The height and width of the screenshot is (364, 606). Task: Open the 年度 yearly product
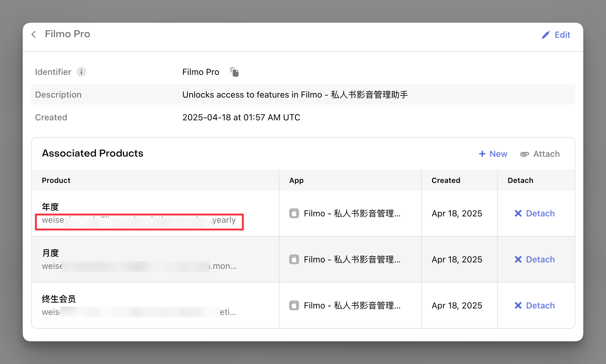coord(50,207)
